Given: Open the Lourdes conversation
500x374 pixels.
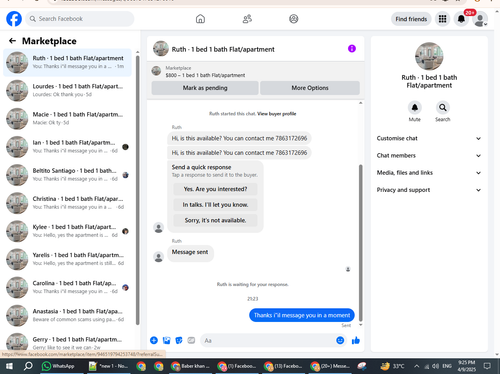Looking at the screenshot, I should pos(67,90).
